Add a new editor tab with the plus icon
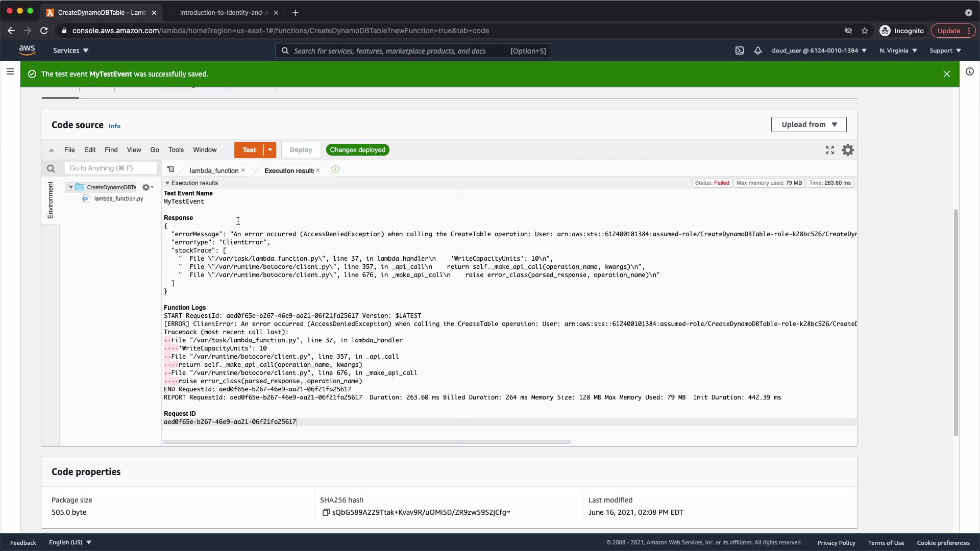 [x=335, y=169]
